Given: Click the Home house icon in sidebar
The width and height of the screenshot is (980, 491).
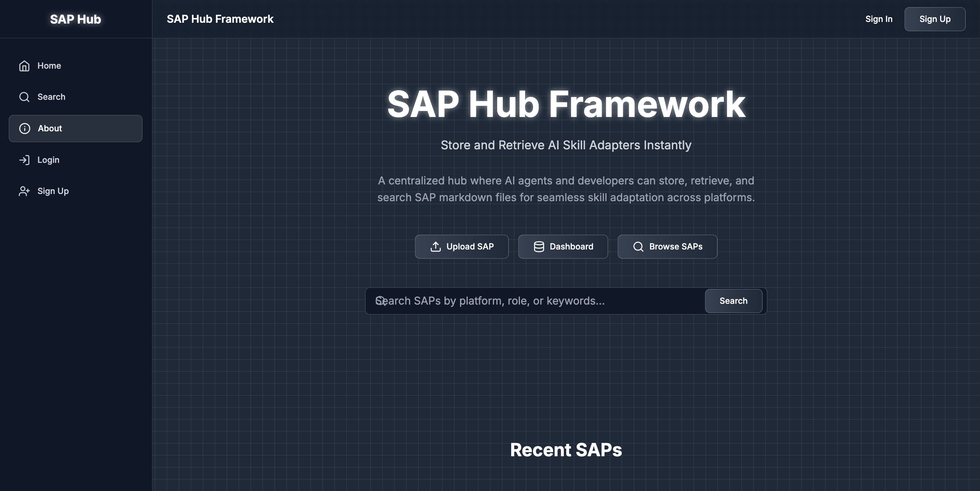Looking at the screenshot, I should pos(24,66).
